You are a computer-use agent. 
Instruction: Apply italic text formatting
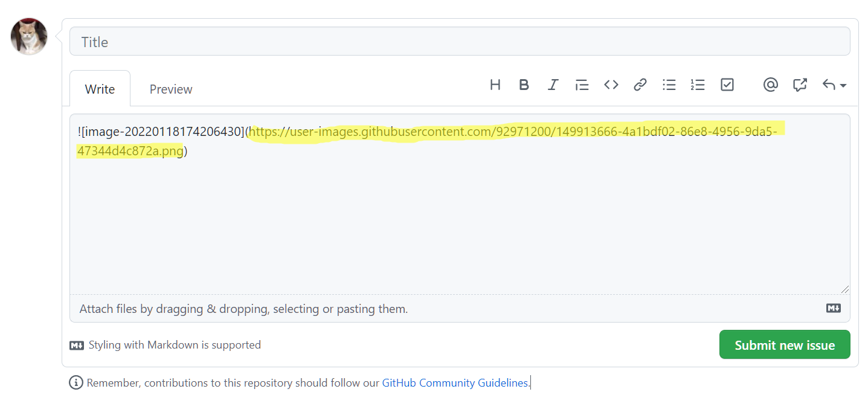click(553, 85)
